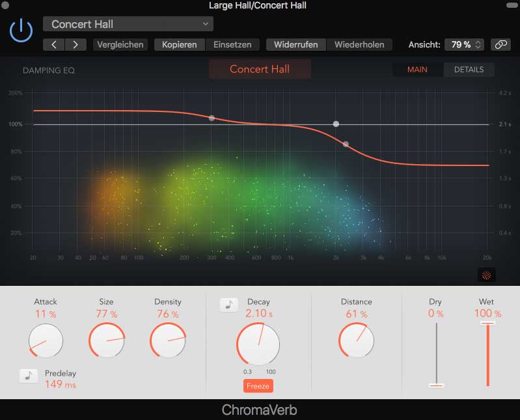Click the Kopieren button
This screenshot has height=420, width=520.
click(179, 45)
